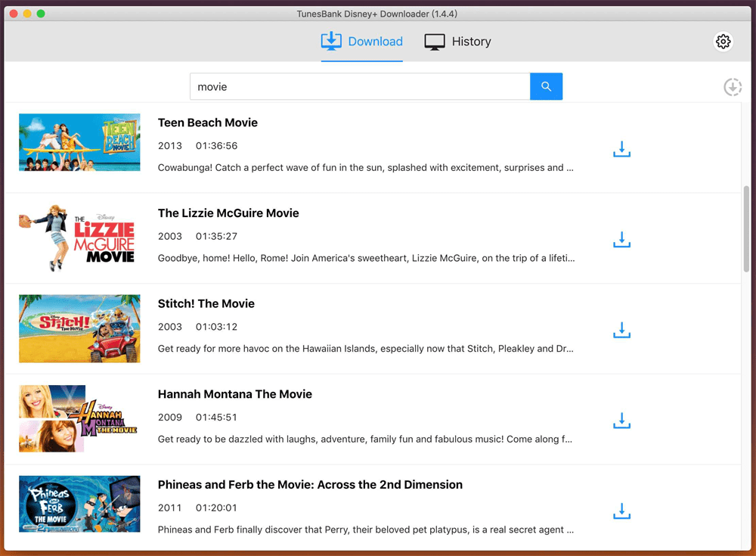This screenshot has width=756, height=556.
Task: Click the description starting 'Get ready to be dazzled'
Action: [x=365, y=440]
